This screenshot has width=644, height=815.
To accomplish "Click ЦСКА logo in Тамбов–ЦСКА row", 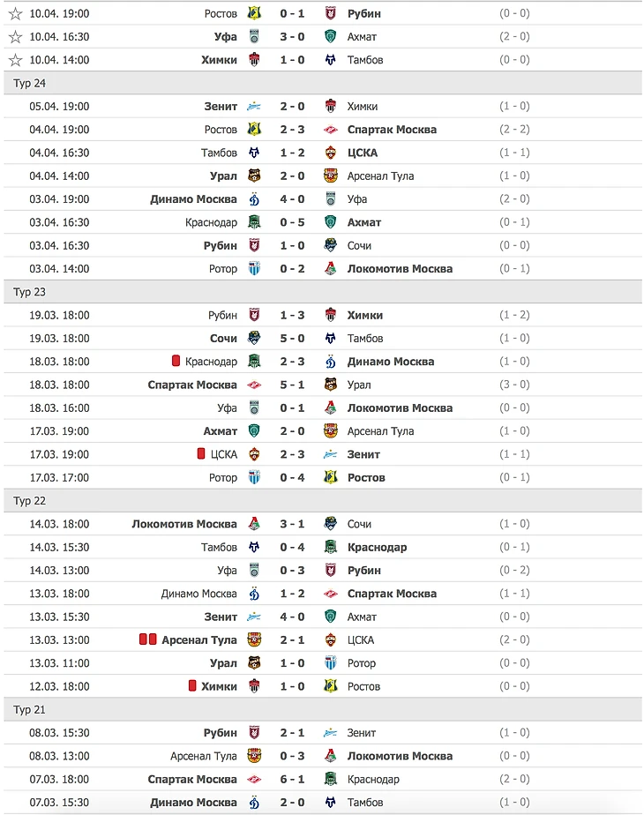I will click(x=331, y=153).
